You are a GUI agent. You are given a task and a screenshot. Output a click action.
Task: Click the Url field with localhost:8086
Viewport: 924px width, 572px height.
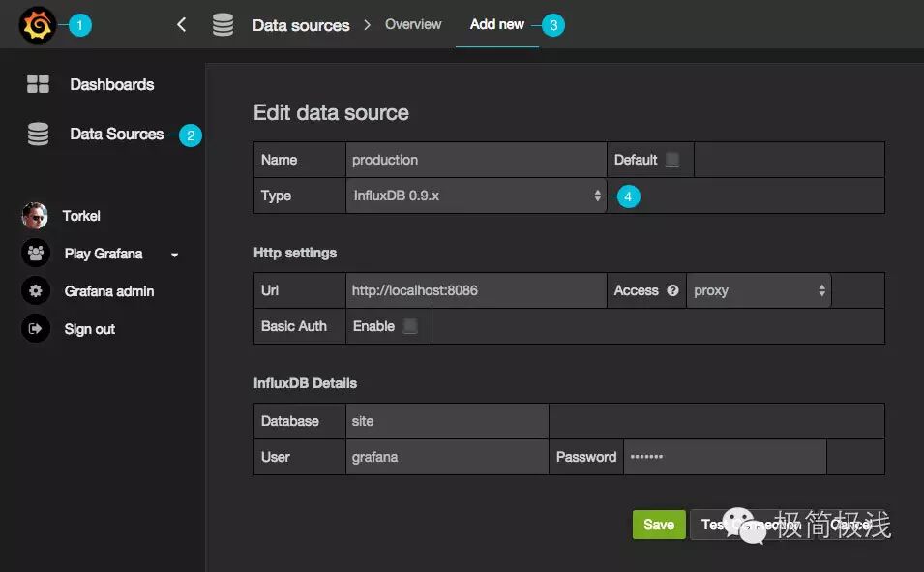click(x=476, y=290)
